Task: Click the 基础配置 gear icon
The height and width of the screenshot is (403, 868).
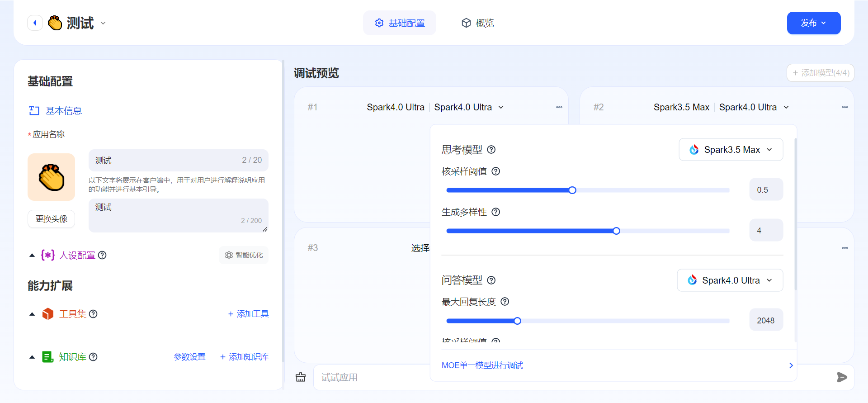Action: click(x=379, y=23)
